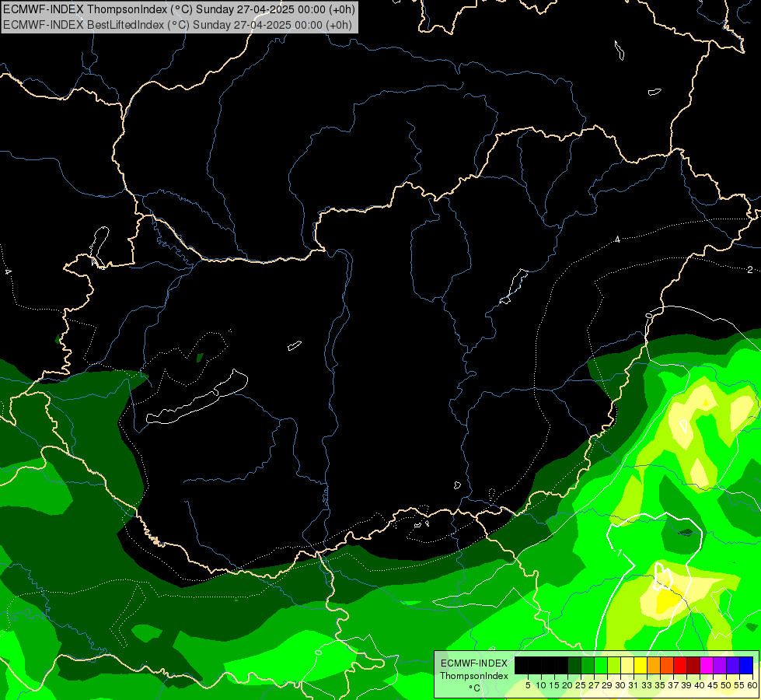Screen dimensions: 761x700
Task: Click the BestLiftedIndex title line at top
Action: pos(177,24)
